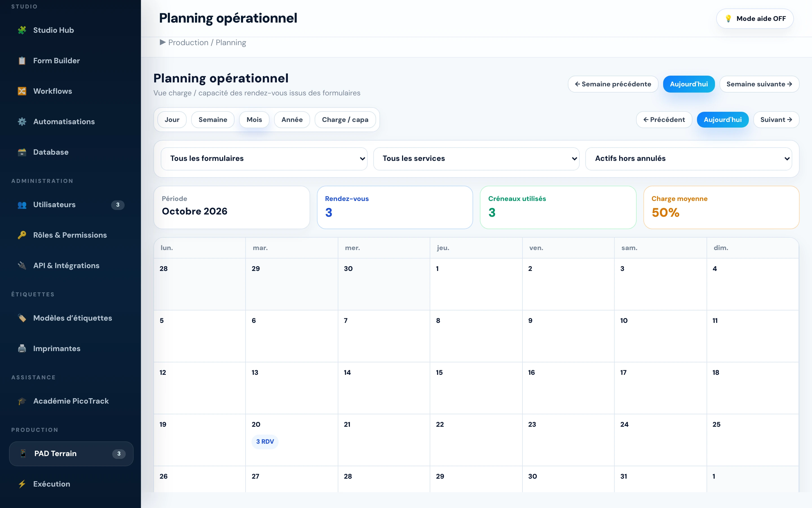Click the Suivant button
Viewport: 812px width, 508px height.
click(x=776, y=120)
